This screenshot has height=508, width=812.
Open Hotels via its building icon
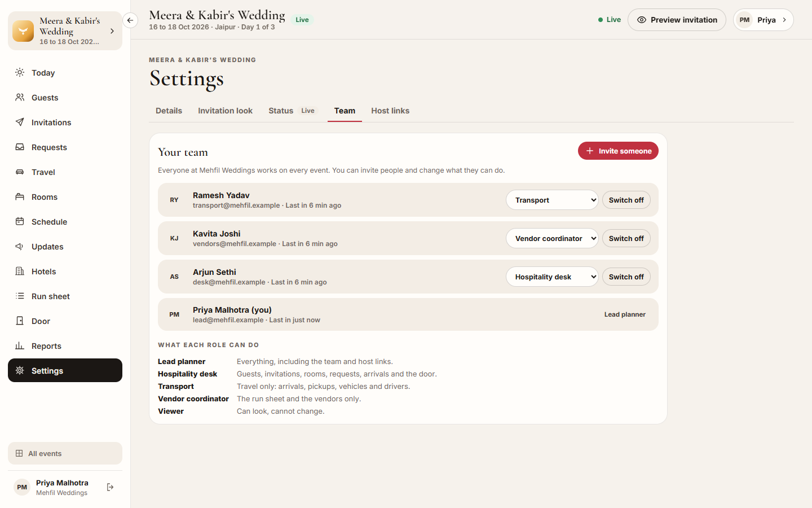(20, 271)
